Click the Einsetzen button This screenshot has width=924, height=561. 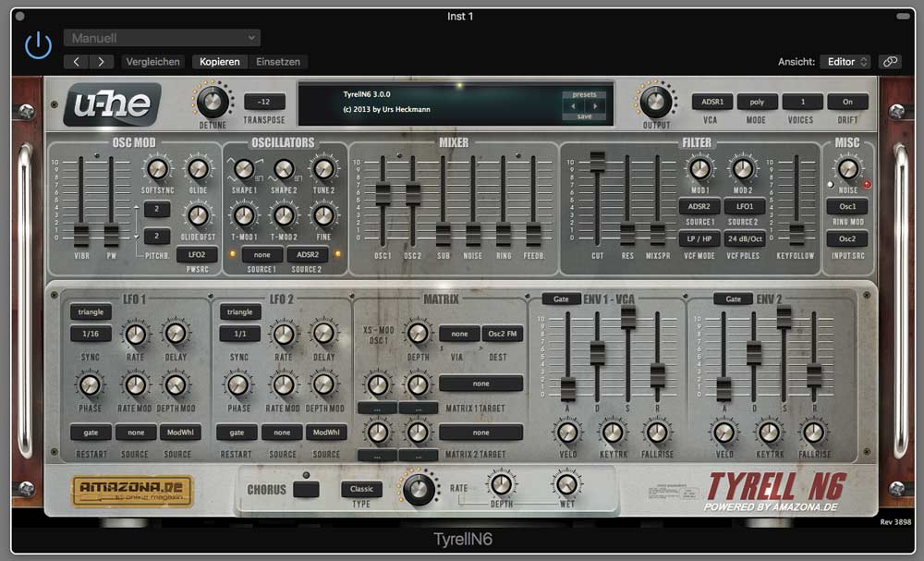pyautogui.click(x=278, y=62)
